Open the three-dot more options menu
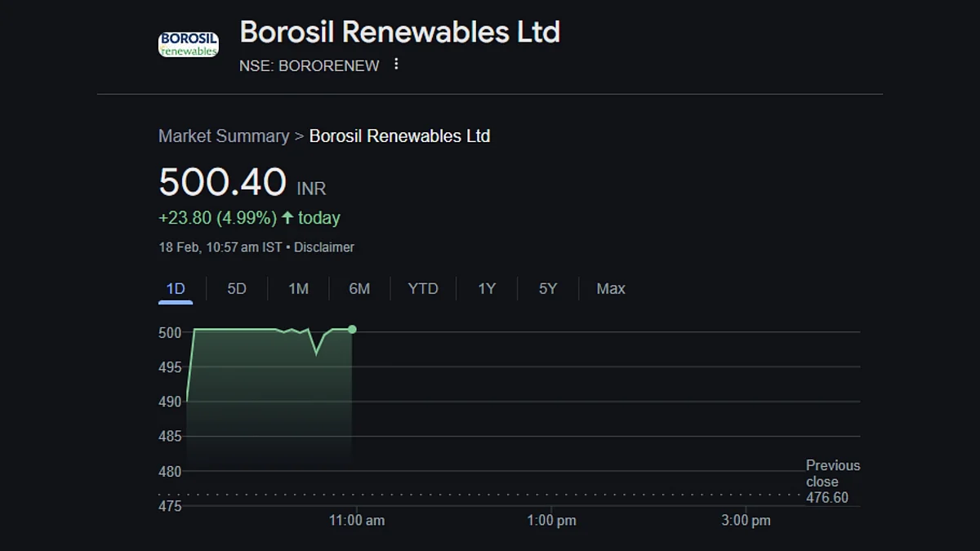This screenshot has height=551, width=980. pyautogui.click(x=396, y=64)
